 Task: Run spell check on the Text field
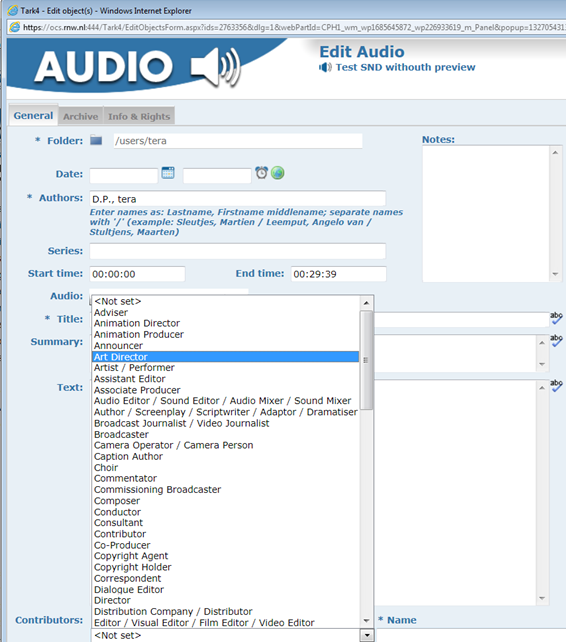coord(556,385)
